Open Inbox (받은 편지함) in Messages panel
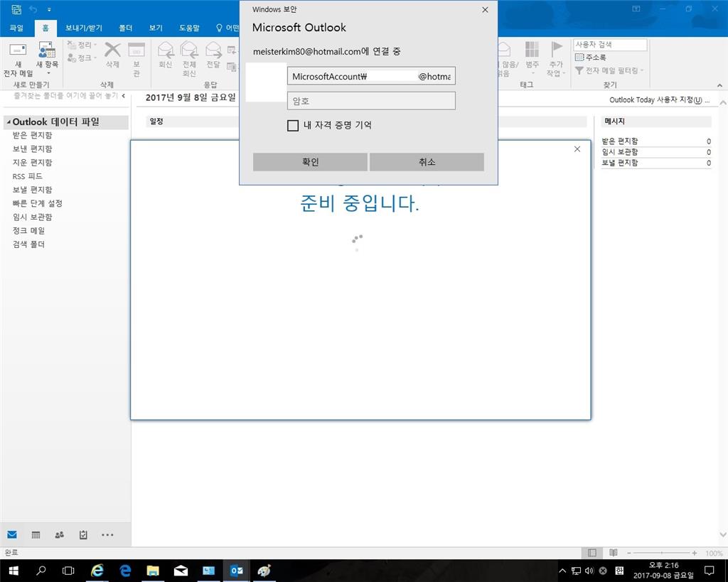Image resolution: width=728 pixels, height=582 pixels. (x=620, y=141)
